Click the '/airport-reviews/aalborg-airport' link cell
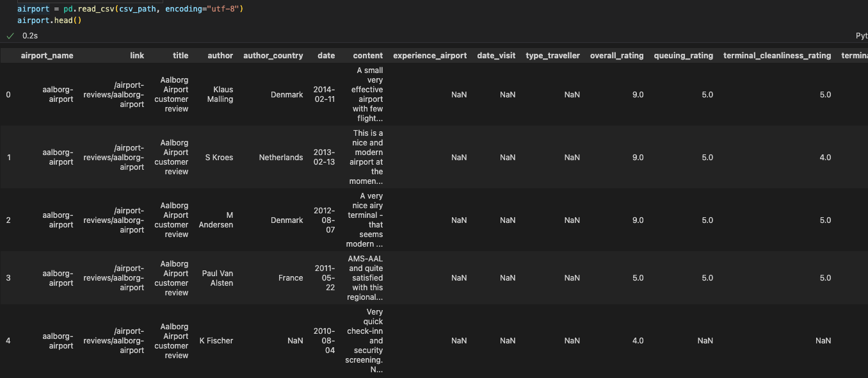The height and width of the screenshot is (378, 868). [x=113, y=94]
